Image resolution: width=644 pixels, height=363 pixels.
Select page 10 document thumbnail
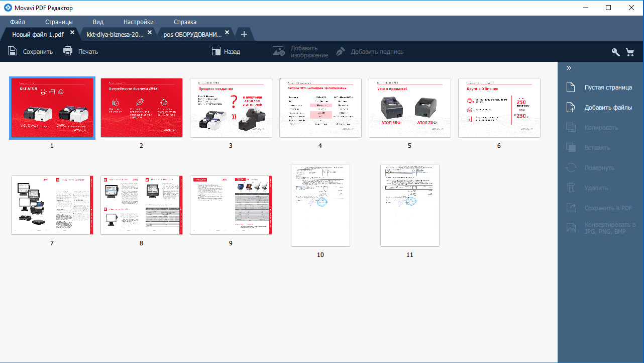click(x=320, y=205)
